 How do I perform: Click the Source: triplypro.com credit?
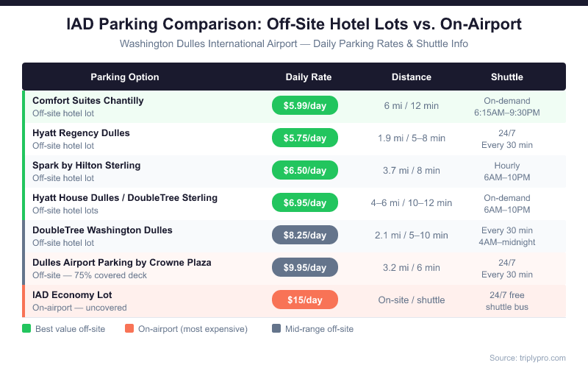coord(528,358)
